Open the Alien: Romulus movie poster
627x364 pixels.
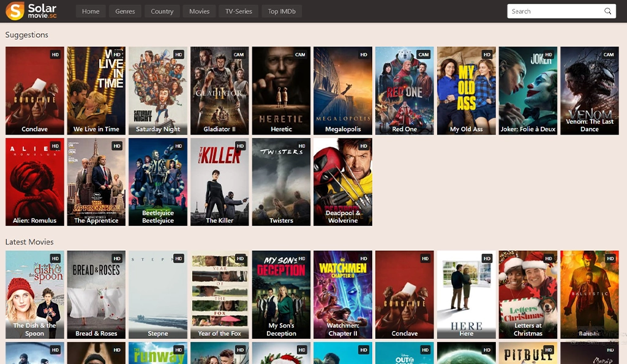35,180
